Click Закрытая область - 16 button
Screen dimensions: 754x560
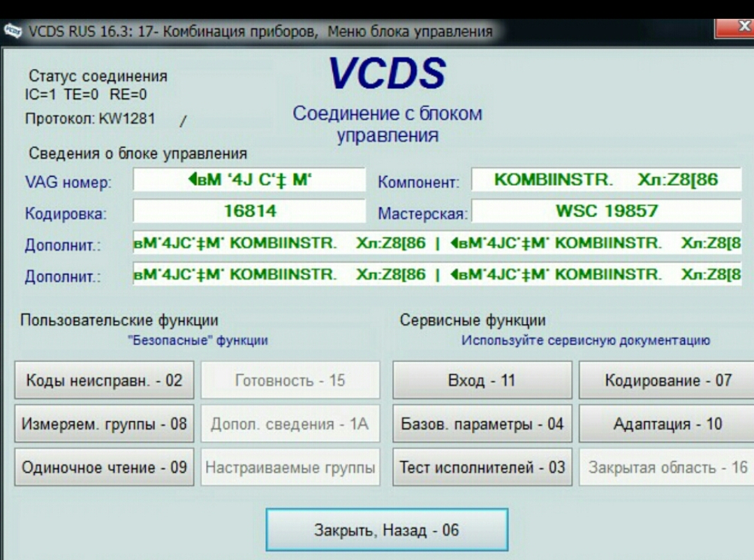(668, 467)
